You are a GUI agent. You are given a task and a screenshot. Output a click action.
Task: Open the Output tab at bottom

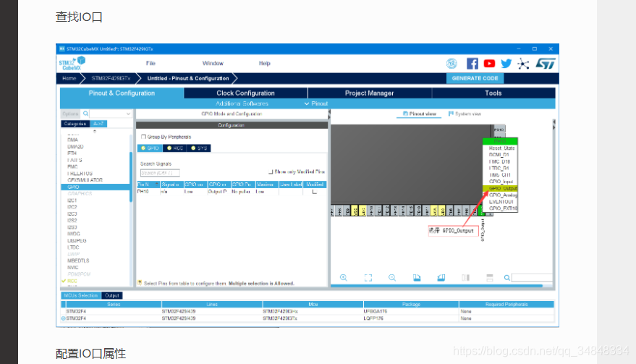(111, 295)
